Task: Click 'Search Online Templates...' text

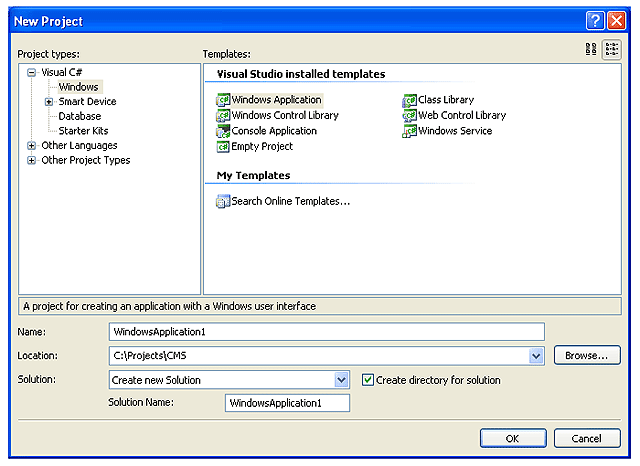Action: pyautogui.click(x=291, y=201)
